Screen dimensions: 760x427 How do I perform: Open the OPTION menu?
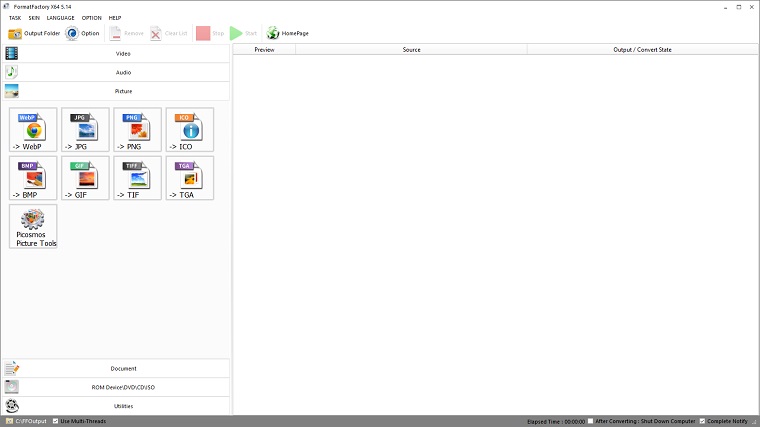click(x=92, y=18)
